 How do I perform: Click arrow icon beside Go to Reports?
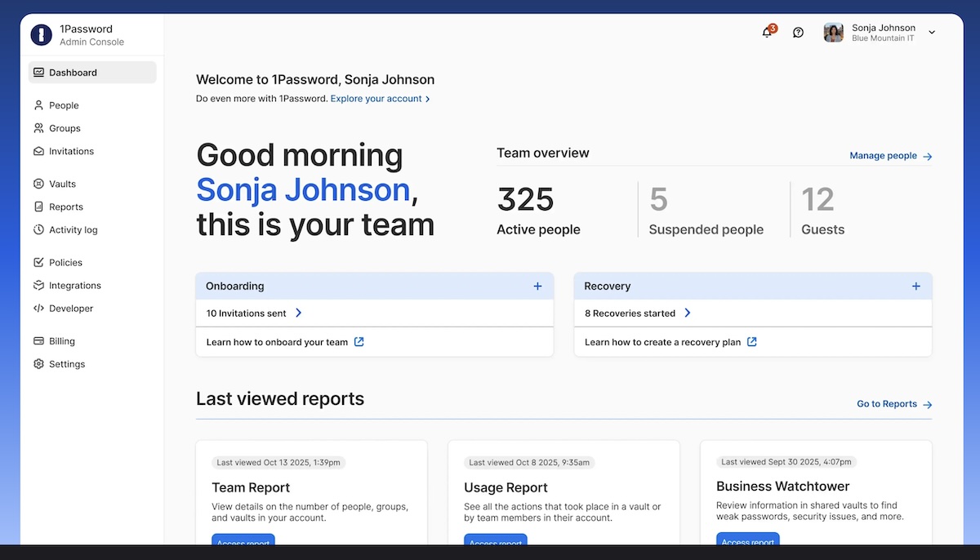(927, 404)
